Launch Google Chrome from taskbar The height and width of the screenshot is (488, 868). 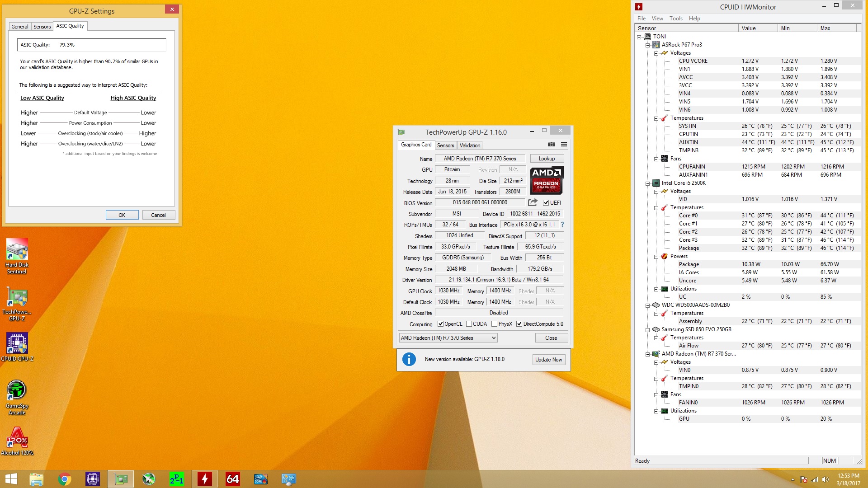click(x=64, y=479)
